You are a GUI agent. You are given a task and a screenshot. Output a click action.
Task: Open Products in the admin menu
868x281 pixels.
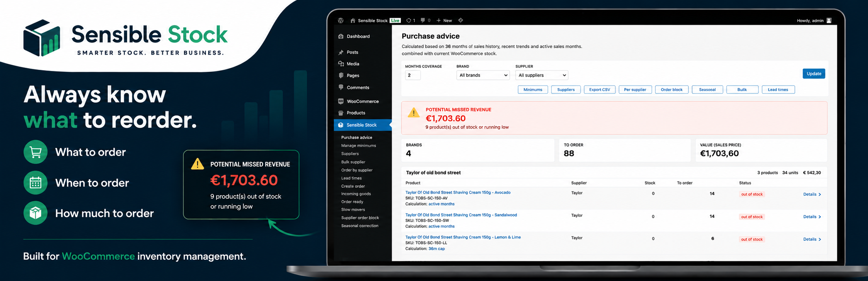click(356, 113)
